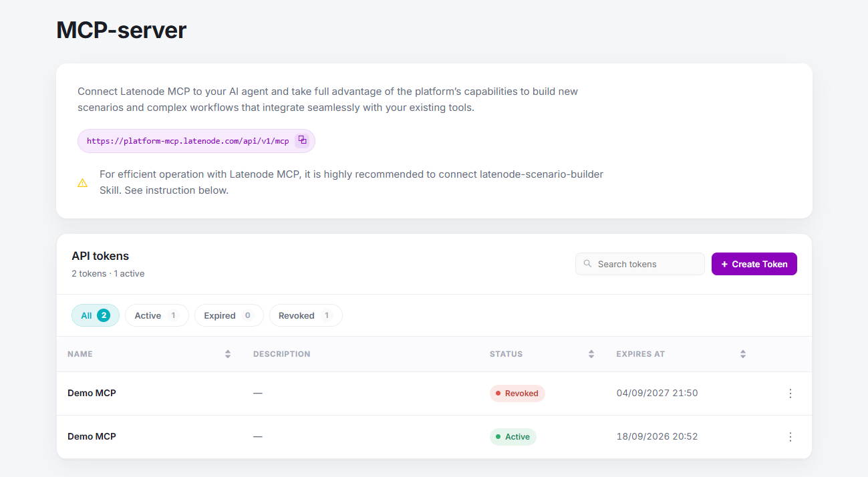Click expiry date 18/09/2026 20:52
Image resolution: width=868 pixels, height=477 pixels.
tap(657, 436)
